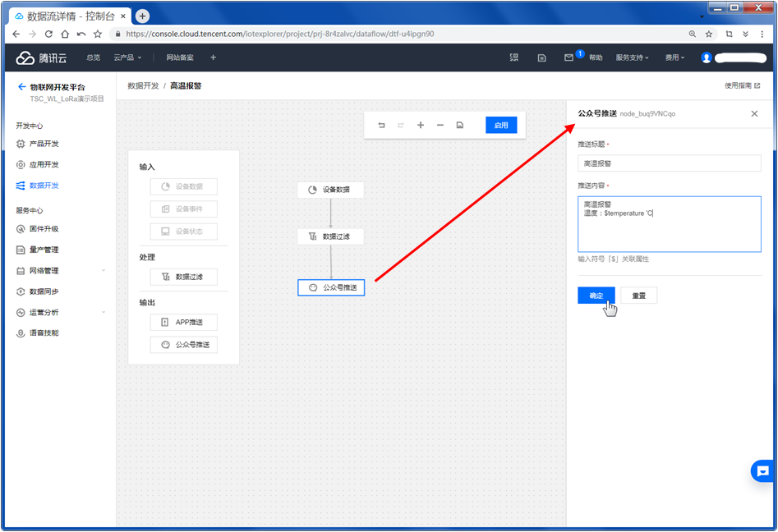This screenshot has width=778, height=532.
Task: Confirm settings with 确定 button
Action: (596, 296)
